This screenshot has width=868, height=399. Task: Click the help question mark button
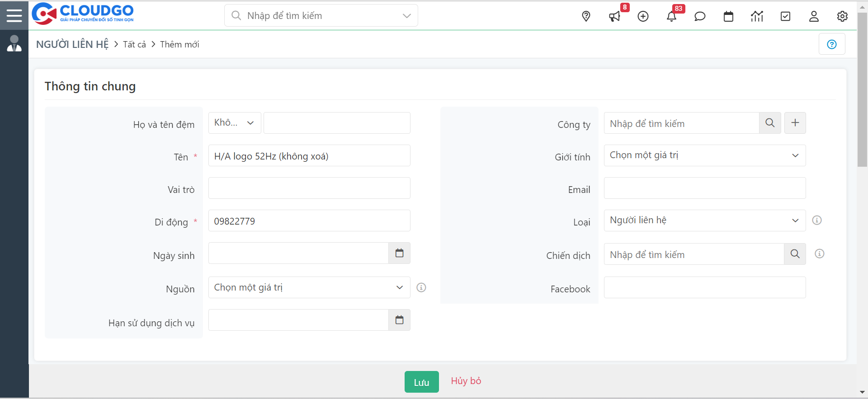coord(831,44)
